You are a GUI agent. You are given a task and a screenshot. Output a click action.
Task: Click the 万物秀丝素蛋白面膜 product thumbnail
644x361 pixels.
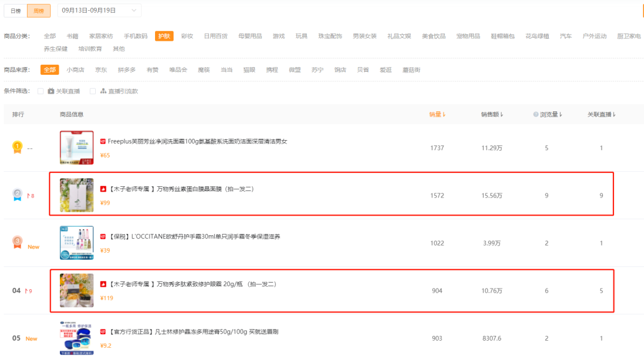pyautogui.click(x=77, y=195)
